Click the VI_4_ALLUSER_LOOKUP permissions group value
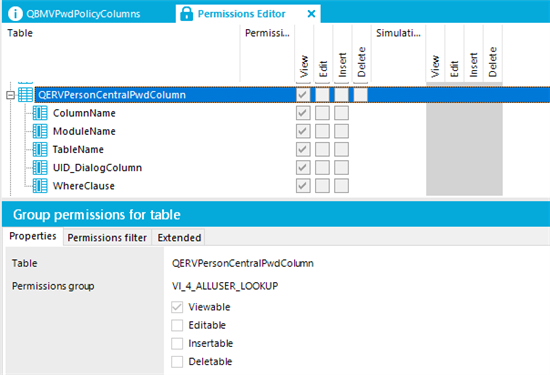Screen dimensions: 550x375 point(225,286)
